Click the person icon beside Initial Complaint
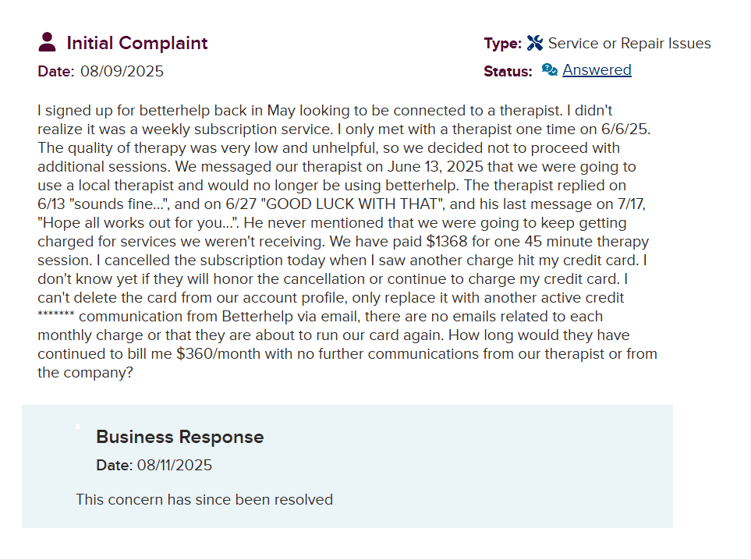This screenshot has height=560, width=751. click(47, 42)
